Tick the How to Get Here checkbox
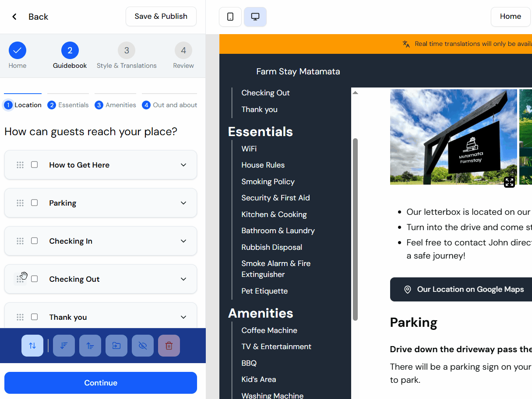The height and width of the screenshot is (399, 532). pyautogui.click(x=34, y=164)
